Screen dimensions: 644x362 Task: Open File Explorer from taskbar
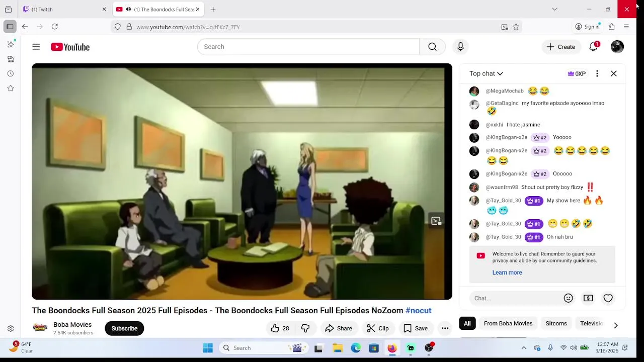[338, 348]
